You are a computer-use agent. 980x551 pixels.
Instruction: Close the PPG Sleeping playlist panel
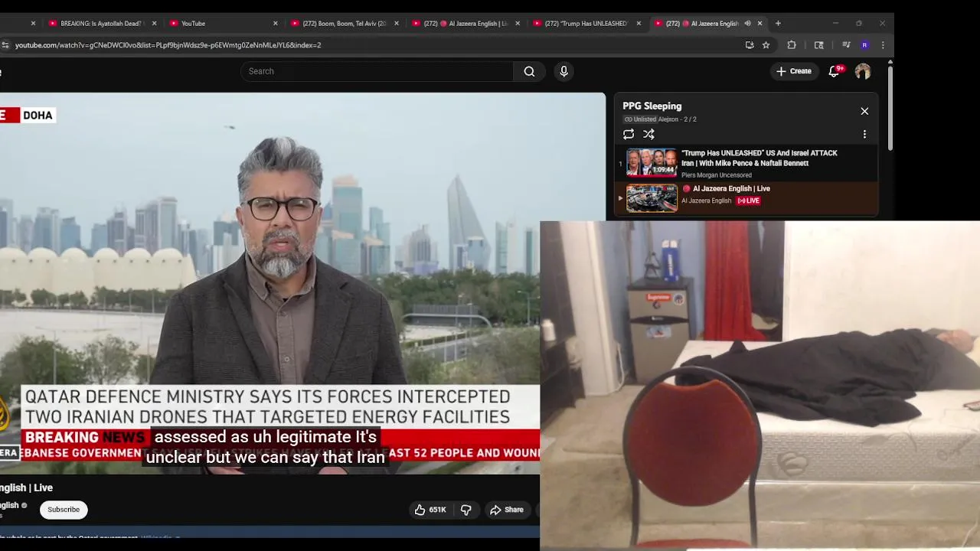coord(864,111)
